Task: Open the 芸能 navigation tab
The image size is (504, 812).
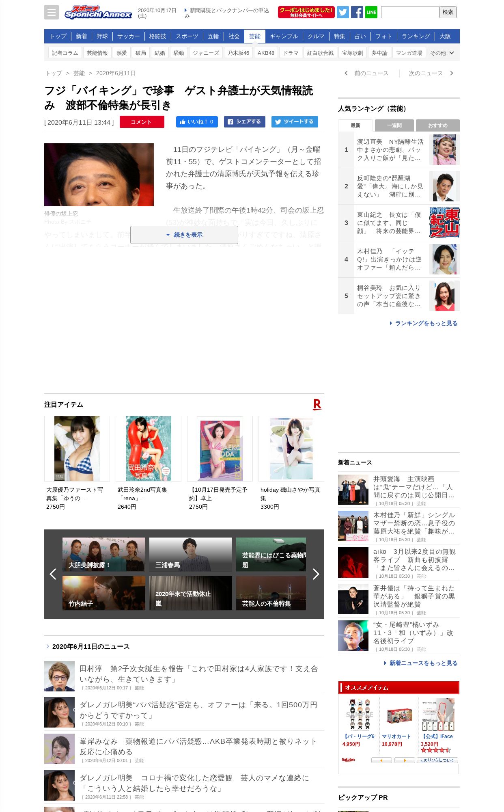Action: tap(255, 37)
